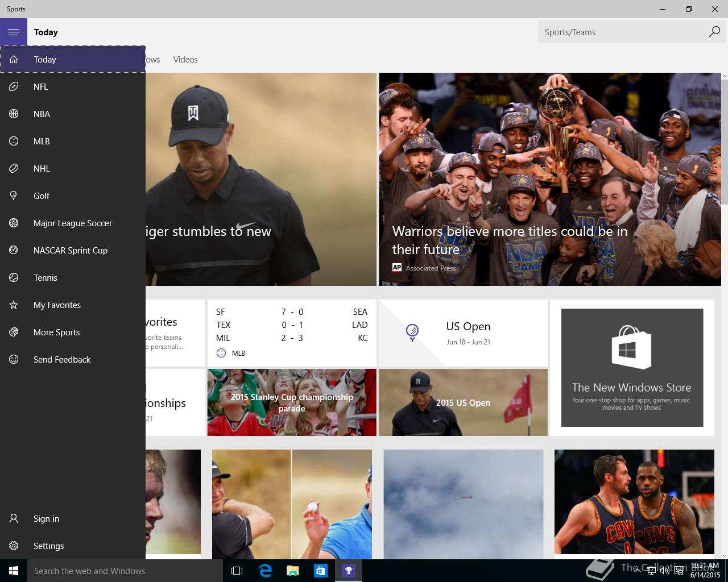Click the Settings gear icon
The image size is (728, 582).
[14, 546]
